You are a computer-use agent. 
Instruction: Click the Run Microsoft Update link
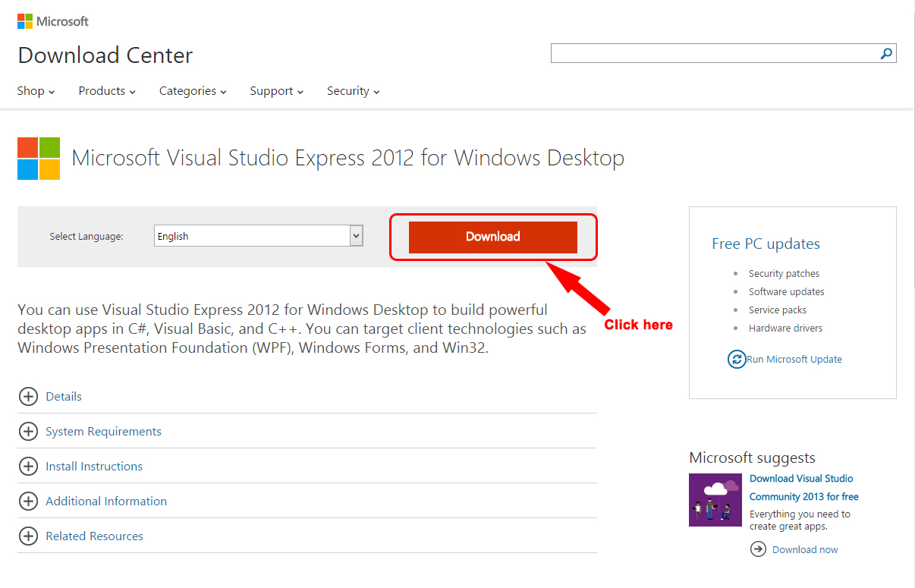pyautogui.click(x=794, y=360)
